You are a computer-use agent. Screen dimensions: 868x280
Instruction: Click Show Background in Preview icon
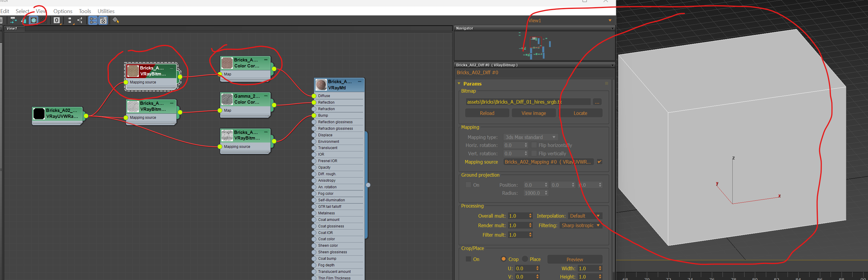tap(43, 20)
